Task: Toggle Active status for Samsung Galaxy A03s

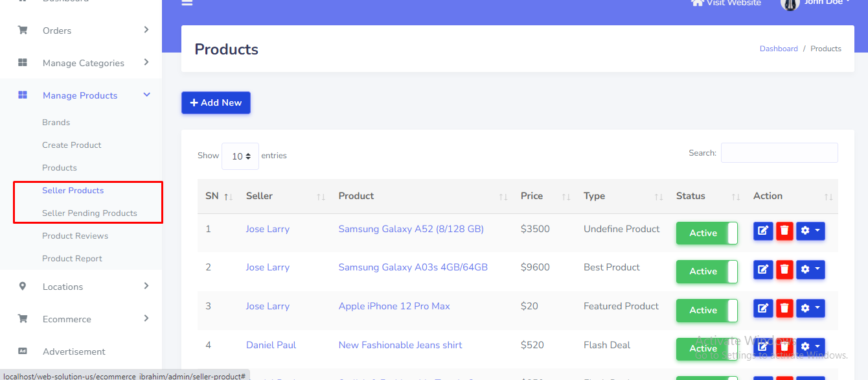Action: click(x=707, y=272)
